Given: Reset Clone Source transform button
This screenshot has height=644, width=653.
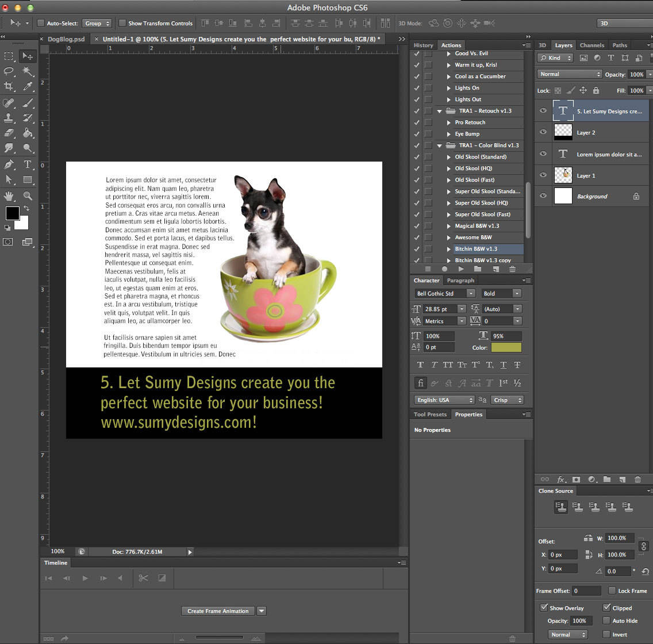Looking at the screenshot, I should [645, 571].
